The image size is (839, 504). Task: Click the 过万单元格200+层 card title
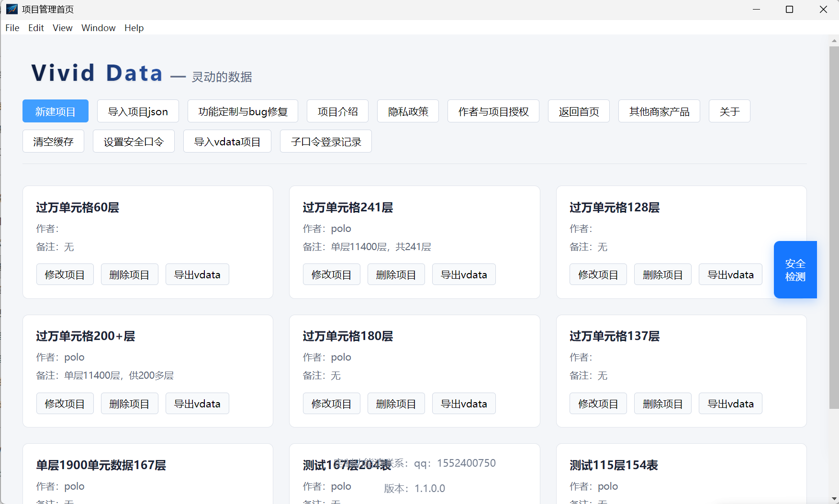(x=86, y=336)
